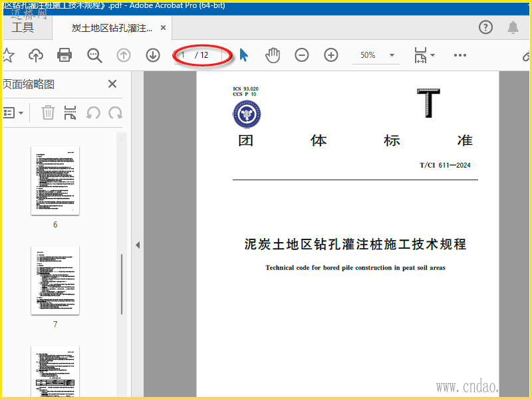The image size is (532, 399).
Task: Click the fit page width icon
Action: coord(420,55)
